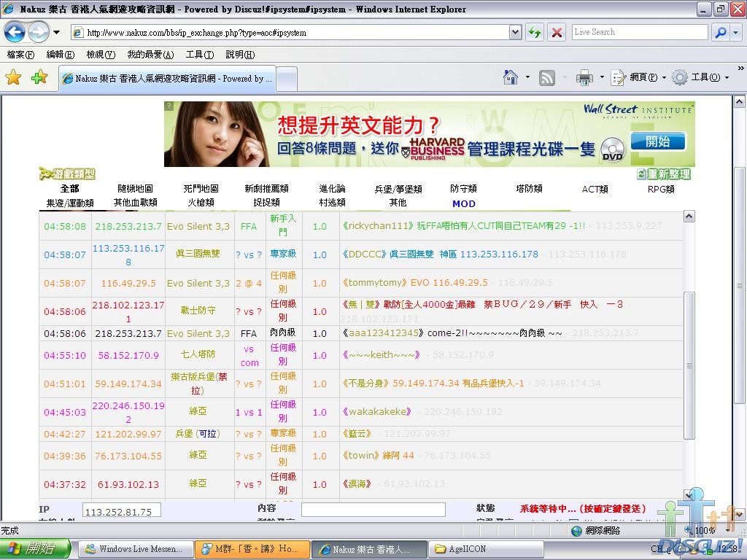Screen dimensions: 747x560
Task: Open the 我的最愛(A) menu
Action: (150, 55)
